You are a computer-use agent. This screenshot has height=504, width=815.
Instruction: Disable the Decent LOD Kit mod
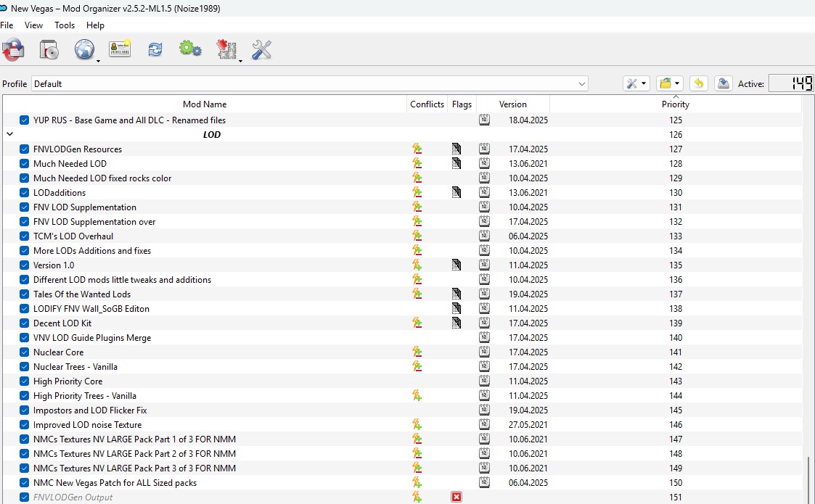point(25,323)
